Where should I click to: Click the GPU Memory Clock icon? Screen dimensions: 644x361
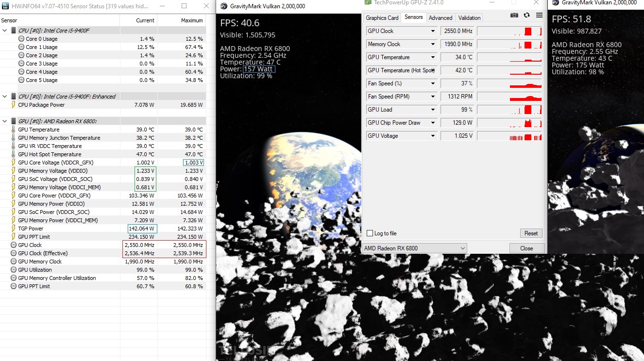[x=14, y=262]
